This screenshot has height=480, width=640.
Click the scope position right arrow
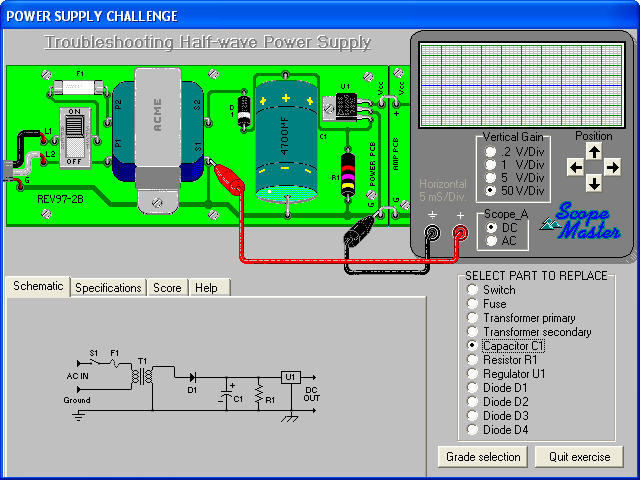[612, 167]
